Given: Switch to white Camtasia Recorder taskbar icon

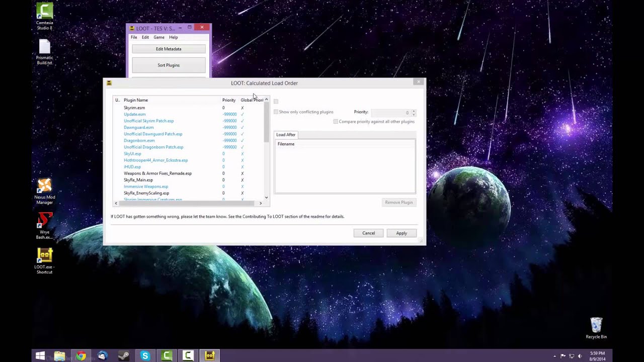Looking at the screenshot, I should tap(188, 356).
